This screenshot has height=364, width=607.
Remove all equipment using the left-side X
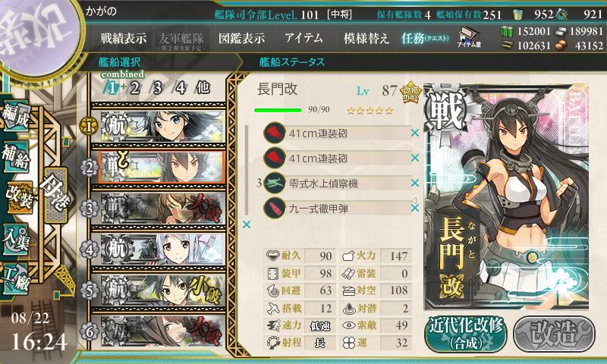coord(246,224)
